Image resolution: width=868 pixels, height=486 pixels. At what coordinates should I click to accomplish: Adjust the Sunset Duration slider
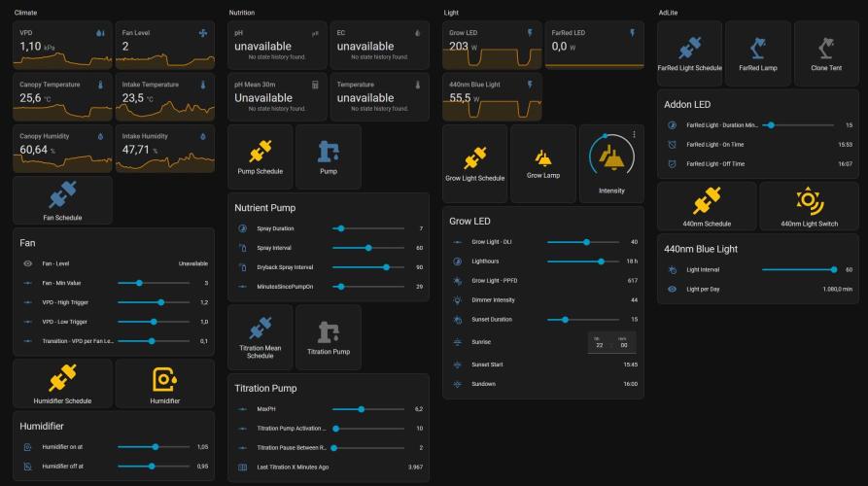pyautogui.click(x=583, y=320)
